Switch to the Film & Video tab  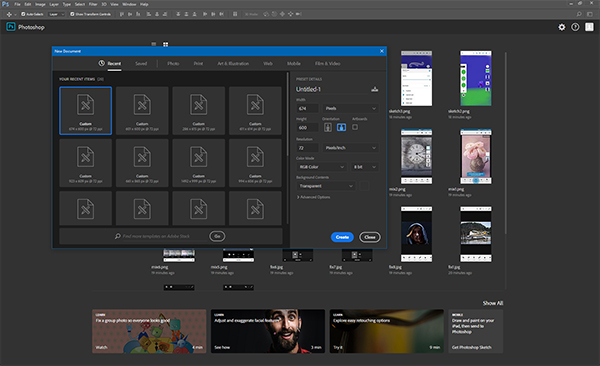(x=328, y=64)
